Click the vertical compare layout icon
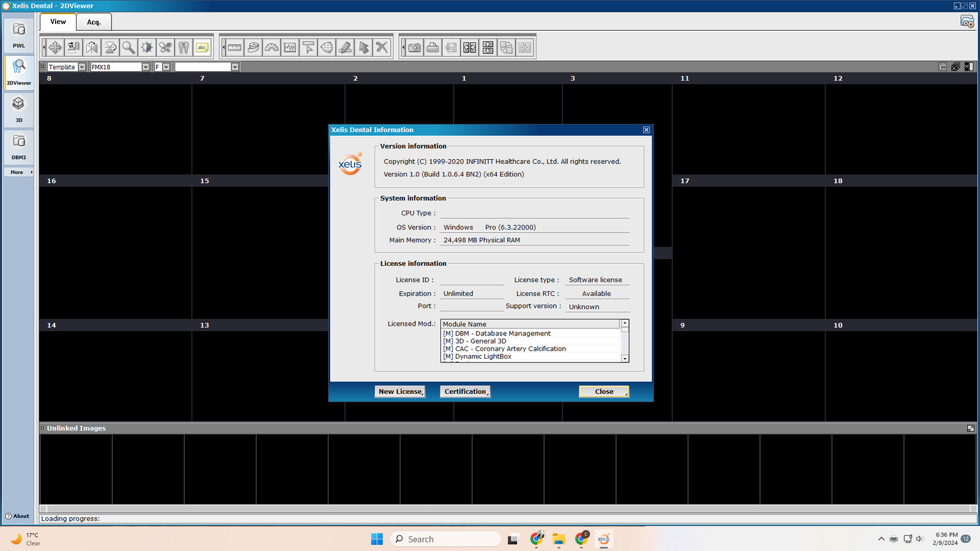The width and height of the screenshot is (980, 551). 488,47
